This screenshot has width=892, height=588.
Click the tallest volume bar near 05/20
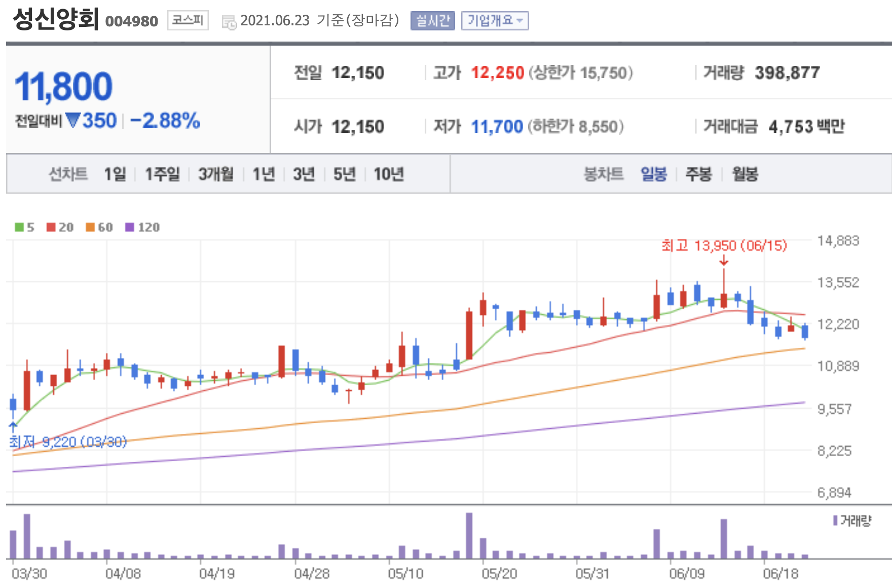click(x=469, y=536)
